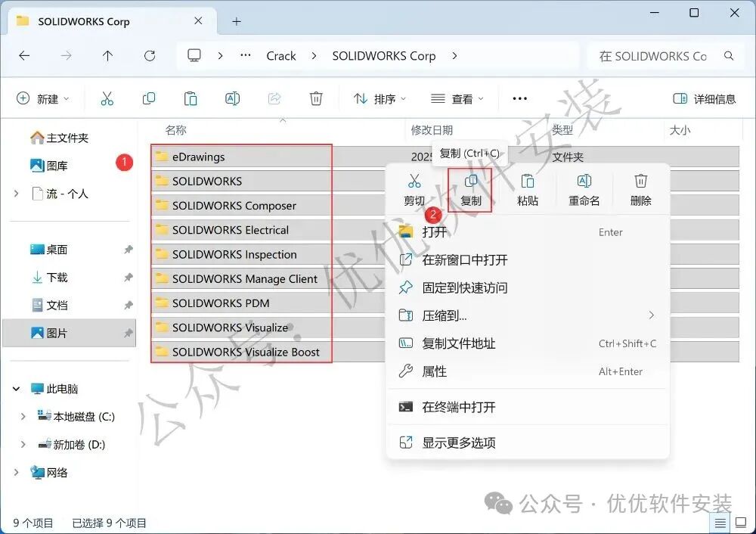
Task: Expand chevron after SOLIDWORKS Corp in path
Action: pyautogui.click(x=454, y=56)
